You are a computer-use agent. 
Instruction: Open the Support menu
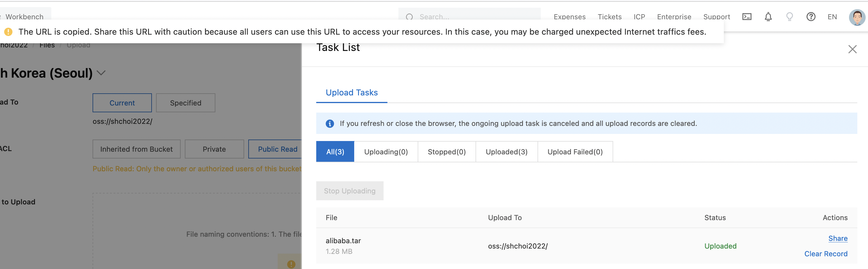(716, 17)
